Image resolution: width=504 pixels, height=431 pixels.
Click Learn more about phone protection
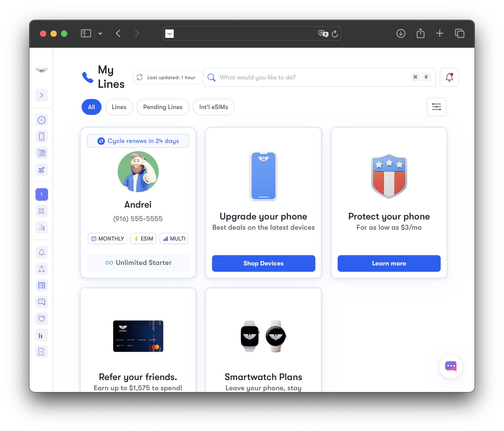pyautogui.click(x=389, y=263)
